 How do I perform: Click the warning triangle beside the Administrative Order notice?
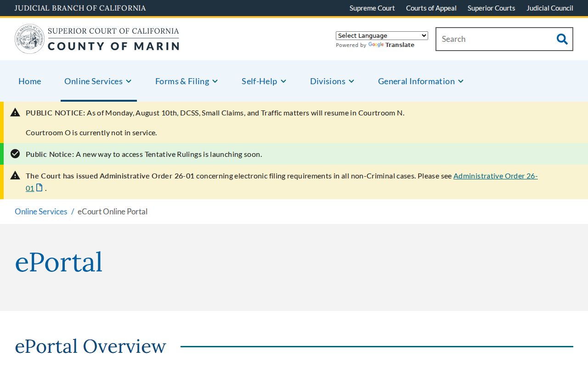[15, 175]
